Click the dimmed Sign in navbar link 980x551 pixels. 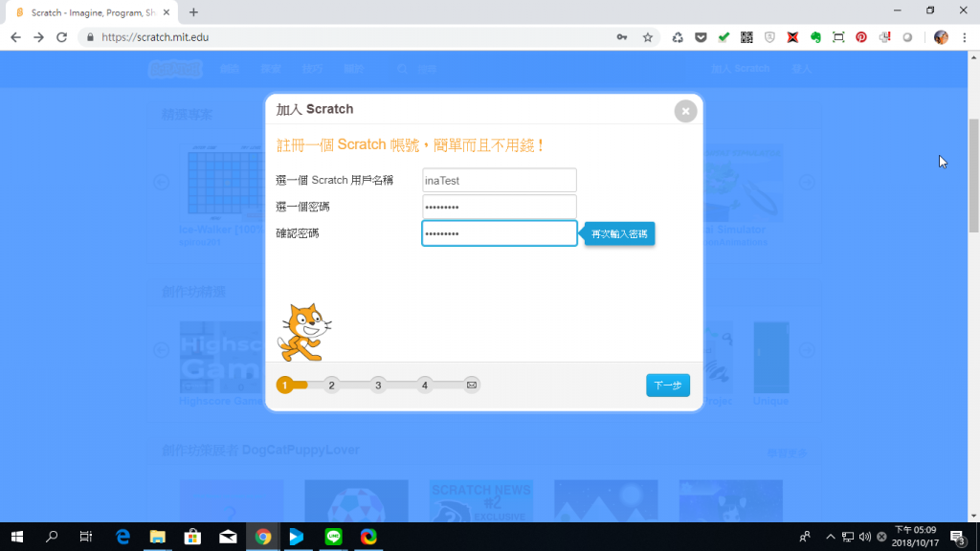(801, 69)
